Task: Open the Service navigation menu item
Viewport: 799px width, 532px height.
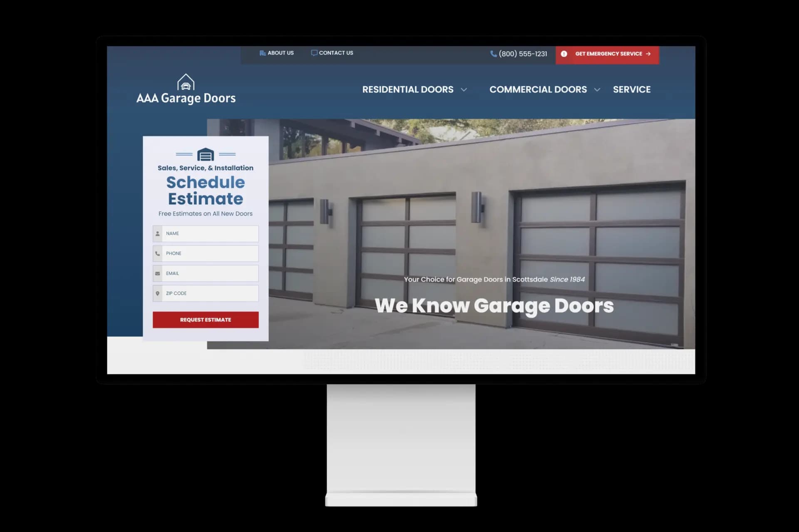Action: 631,89
